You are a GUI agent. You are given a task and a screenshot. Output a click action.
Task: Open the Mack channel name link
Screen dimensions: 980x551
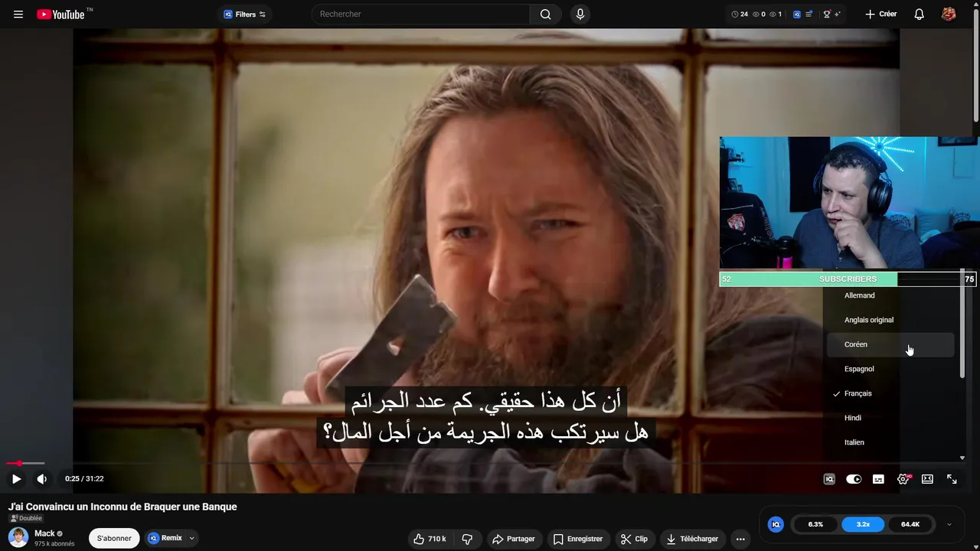pos(44,533)
